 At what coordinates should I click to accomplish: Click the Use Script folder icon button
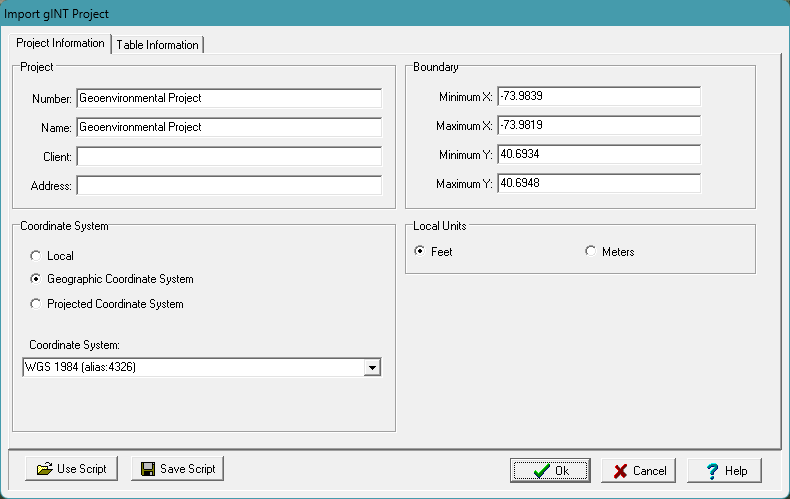(x=71, y=469)
